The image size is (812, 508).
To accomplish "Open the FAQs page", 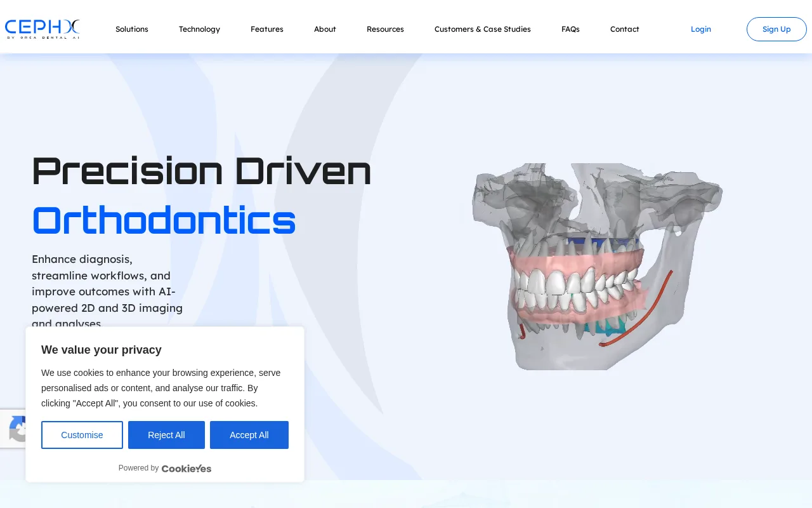I will click(570, 29).
